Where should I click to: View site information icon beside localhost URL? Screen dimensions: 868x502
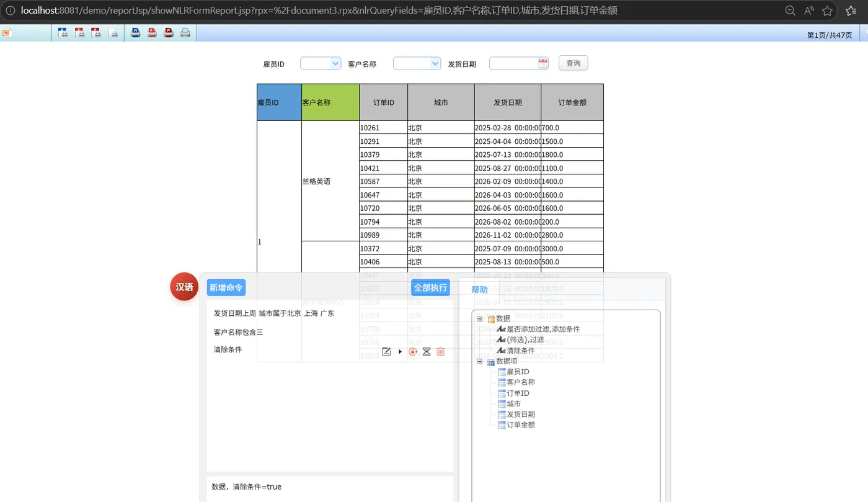click(11, 11)
